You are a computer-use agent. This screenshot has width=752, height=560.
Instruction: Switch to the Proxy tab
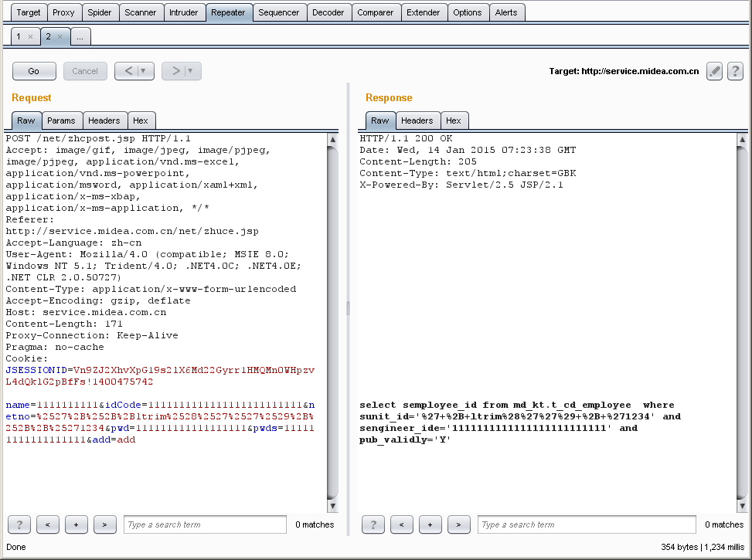point(64,12)
